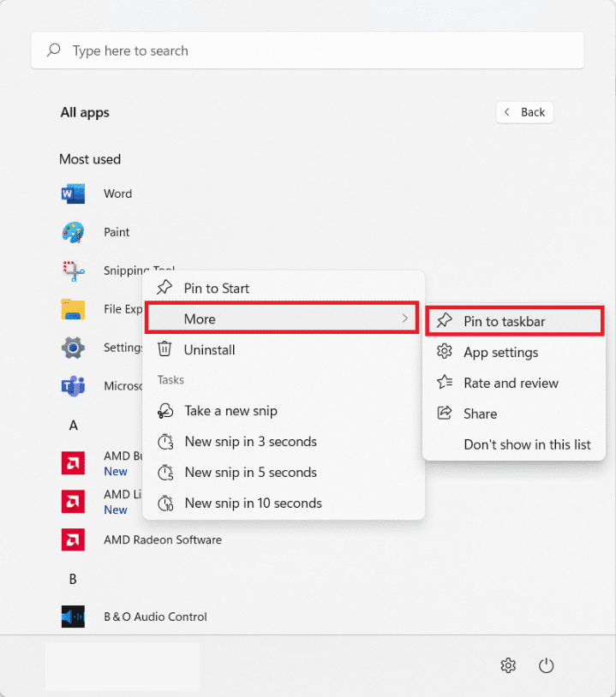Open the settings gear near the power button
The height and width of the screenshot is (697, 616).
508,665
